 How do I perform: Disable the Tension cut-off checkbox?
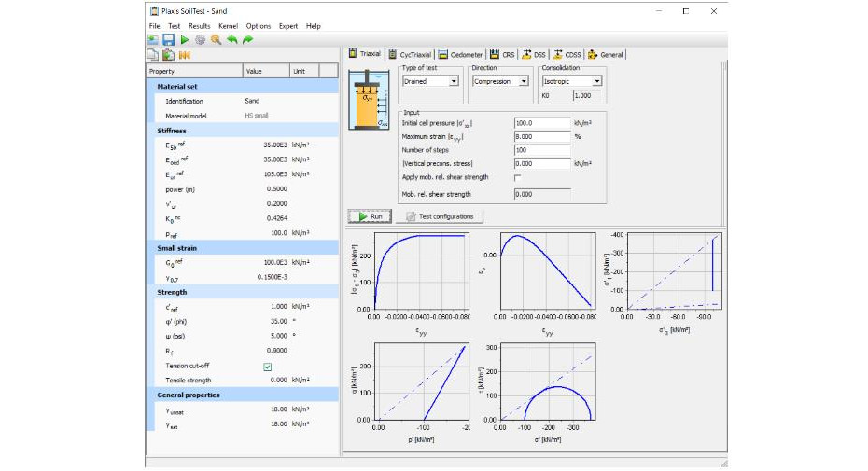[268, 367]
